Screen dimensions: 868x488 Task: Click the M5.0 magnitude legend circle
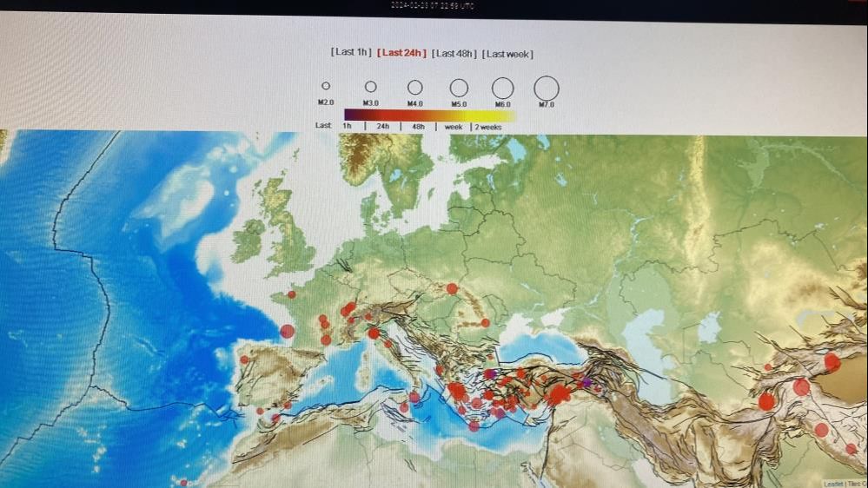point(459,88)
